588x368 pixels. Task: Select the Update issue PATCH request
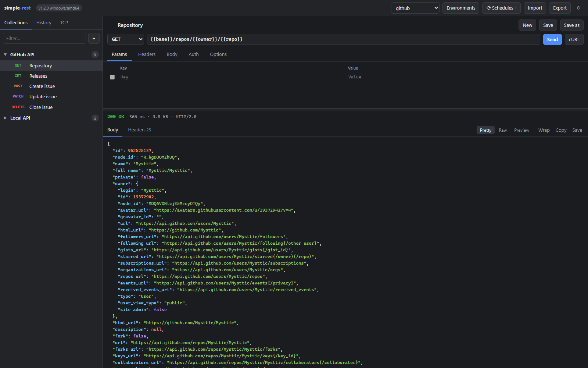click(51, 96)
